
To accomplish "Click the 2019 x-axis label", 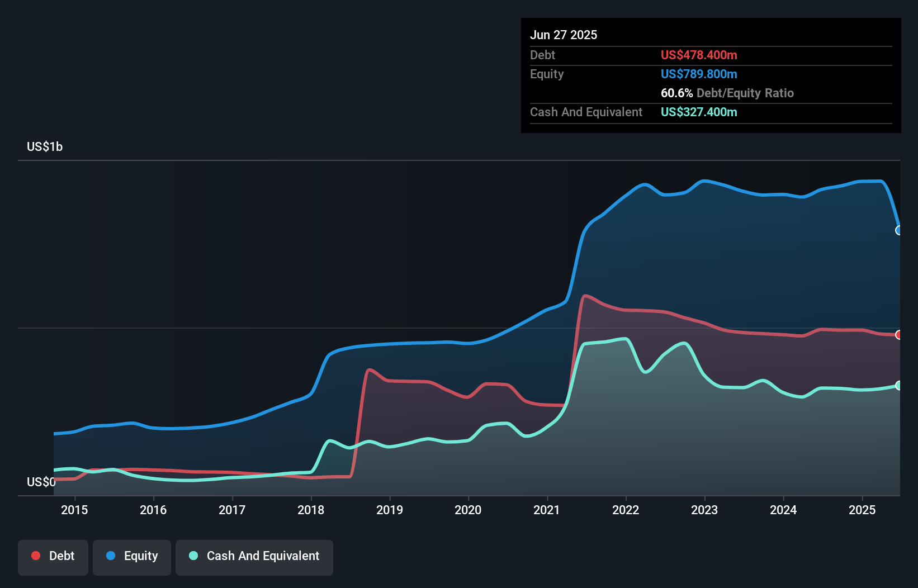I will click(390, 510).
